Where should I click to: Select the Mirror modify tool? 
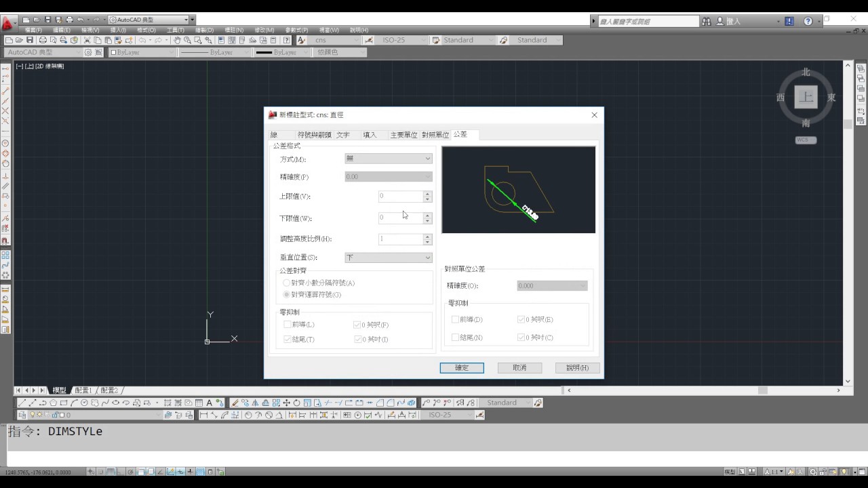pos(256,403)
